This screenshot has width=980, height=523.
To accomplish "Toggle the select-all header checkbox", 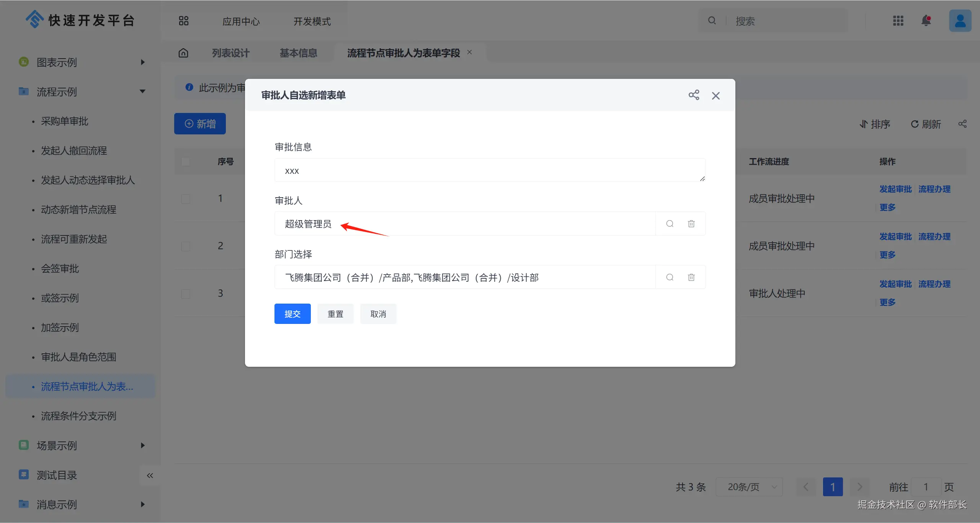I will point(186,162).
